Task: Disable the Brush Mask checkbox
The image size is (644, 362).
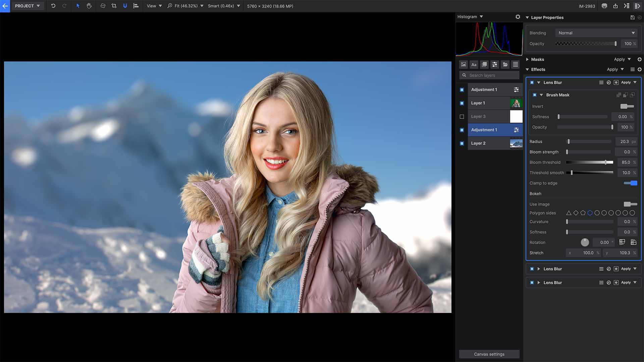Action: point(535,95)
